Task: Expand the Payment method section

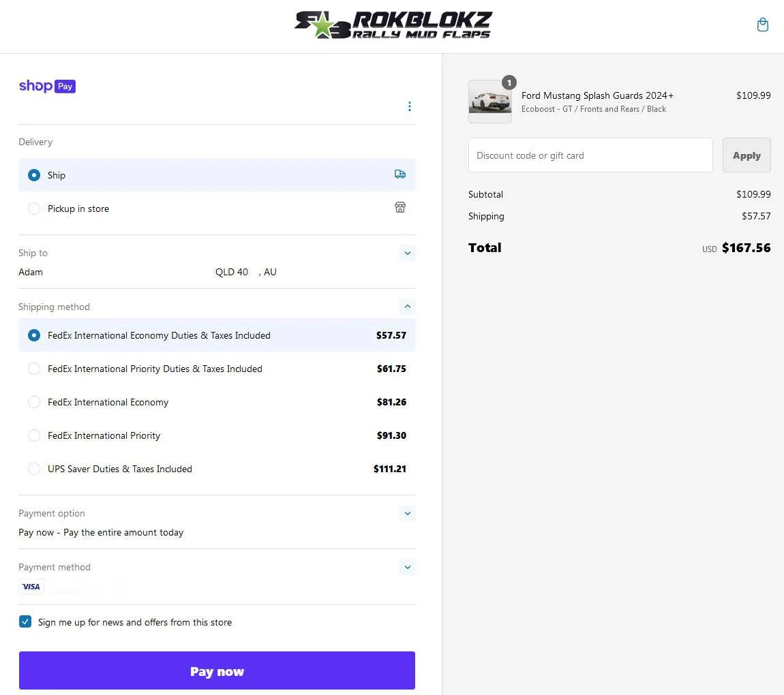Action: tap(408, 567)
